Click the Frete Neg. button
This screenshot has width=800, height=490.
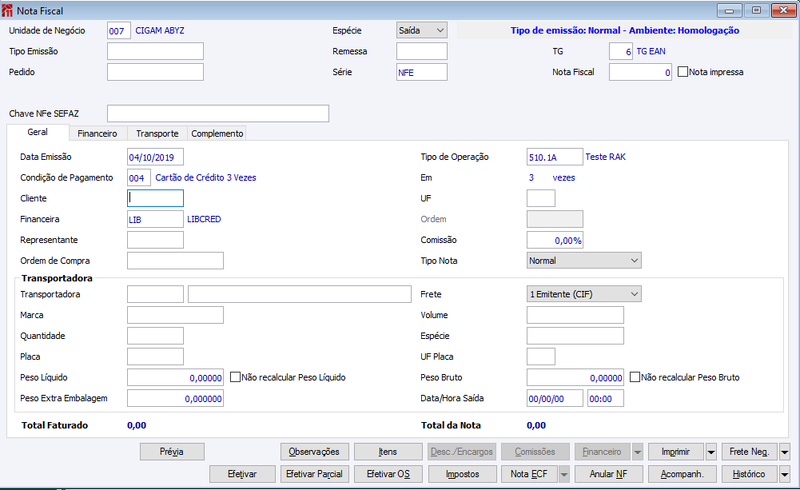click(x=750, y=452)
